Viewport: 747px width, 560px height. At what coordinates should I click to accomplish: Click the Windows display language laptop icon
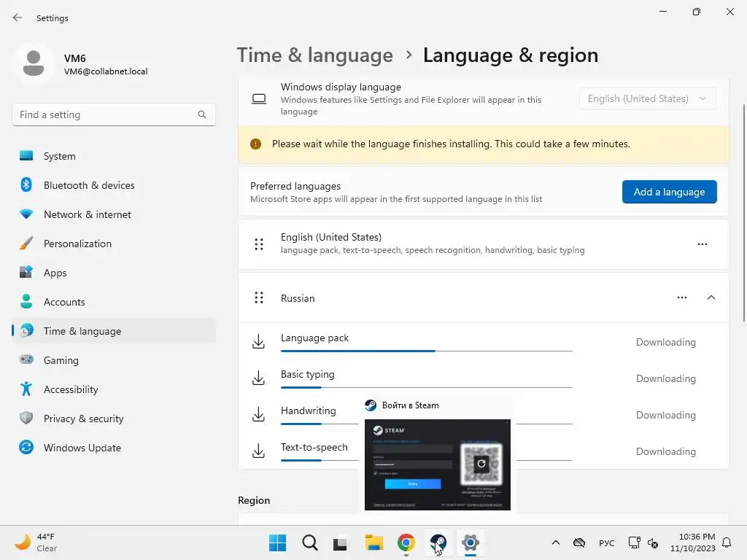(259, 98)
